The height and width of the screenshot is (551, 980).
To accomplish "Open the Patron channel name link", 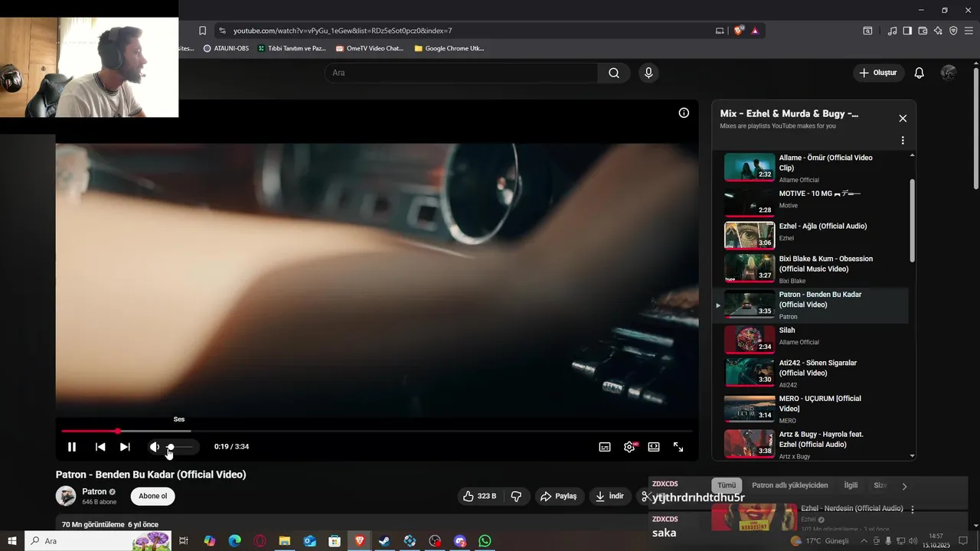I will pyautogui.click(x=94, y=492).
